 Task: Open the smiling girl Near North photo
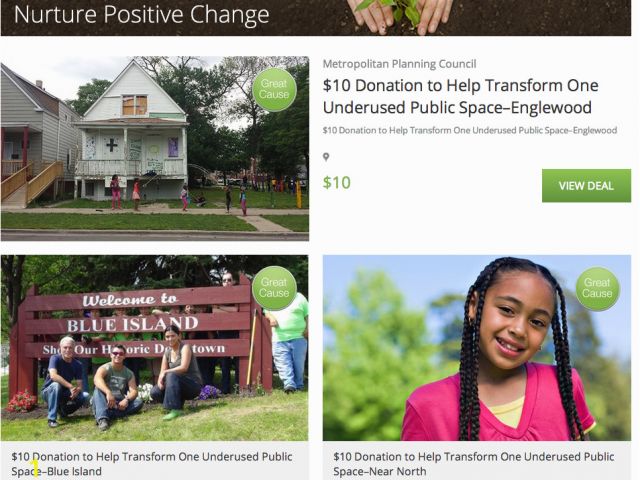477,348
